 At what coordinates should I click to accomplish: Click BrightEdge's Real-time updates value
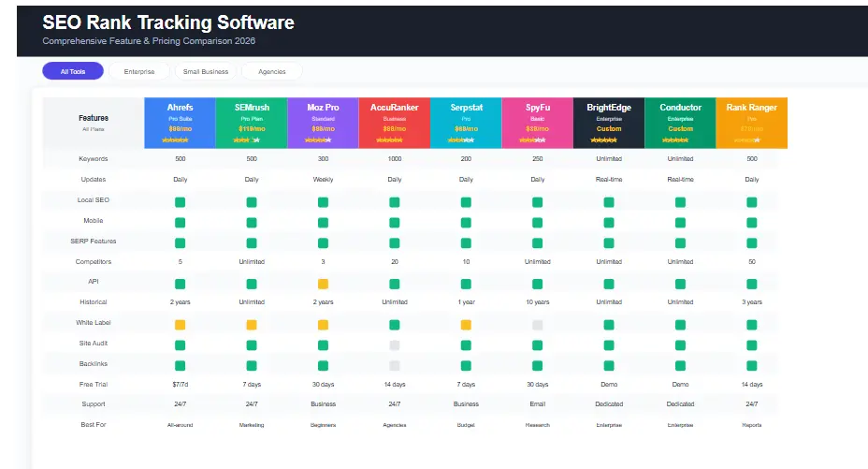tap(608, 180)
